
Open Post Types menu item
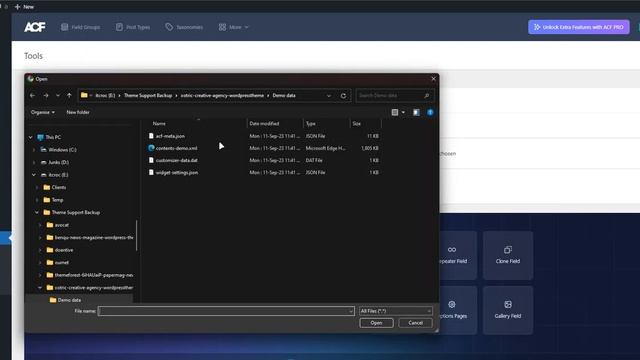(133, 27)
